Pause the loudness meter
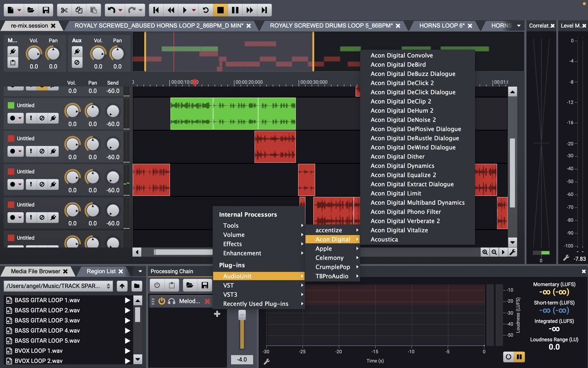This screenshot has height=368, width=588. coord(519,357)
